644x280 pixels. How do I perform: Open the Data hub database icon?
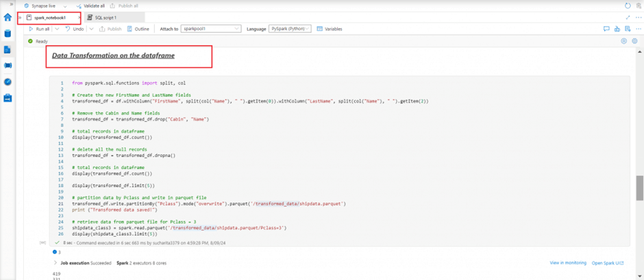(x=8, y=34)
